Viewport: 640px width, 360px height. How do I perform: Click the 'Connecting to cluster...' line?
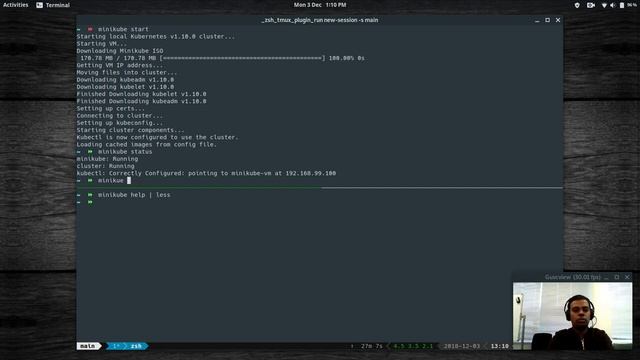click(120, 116)
